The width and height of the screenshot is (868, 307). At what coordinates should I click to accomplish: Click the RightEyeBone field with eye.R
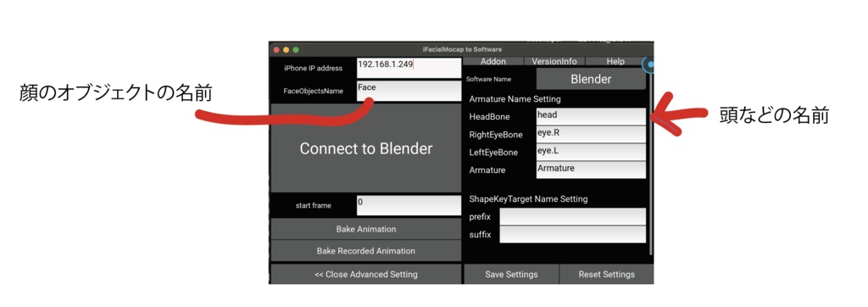tap(591, 135)
